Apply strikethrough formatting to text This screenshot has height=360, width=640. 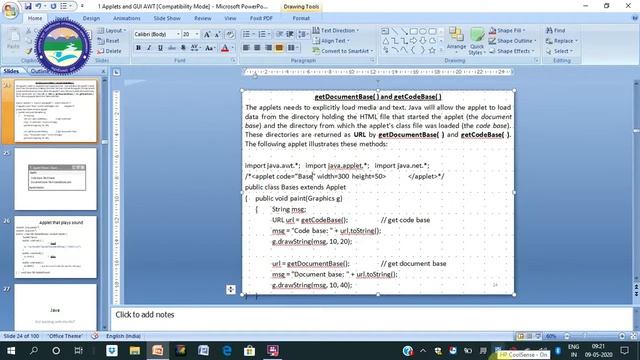tap(172, 48)
